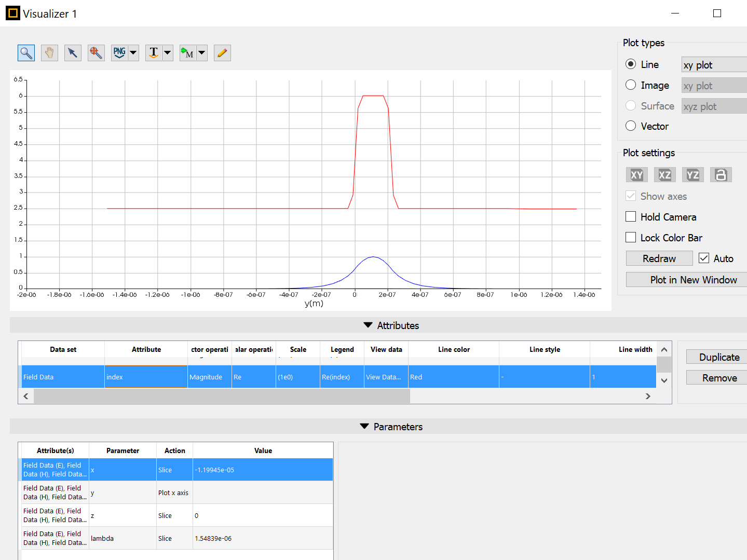This screenshot has height=560, width=747.
Task: Set view to YZ plane
Action: [693, 175]
